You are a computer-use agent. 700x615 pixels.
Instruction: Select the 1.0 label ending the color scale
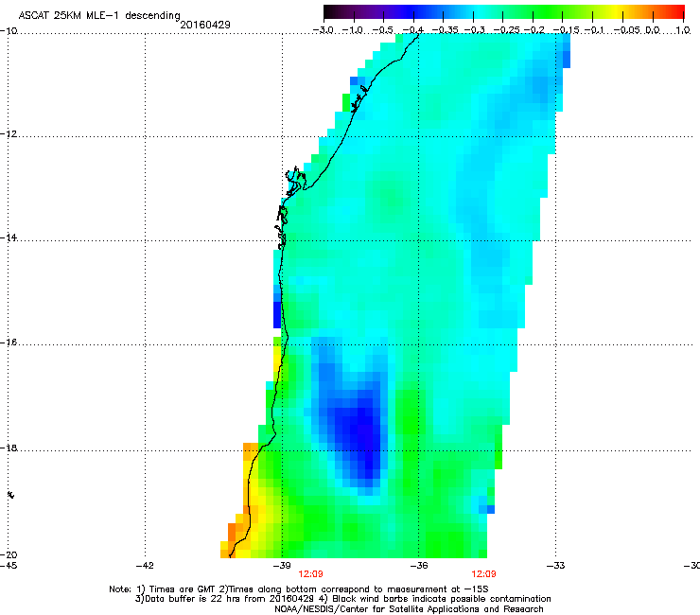pyautogui.click(x=683, y=30)
